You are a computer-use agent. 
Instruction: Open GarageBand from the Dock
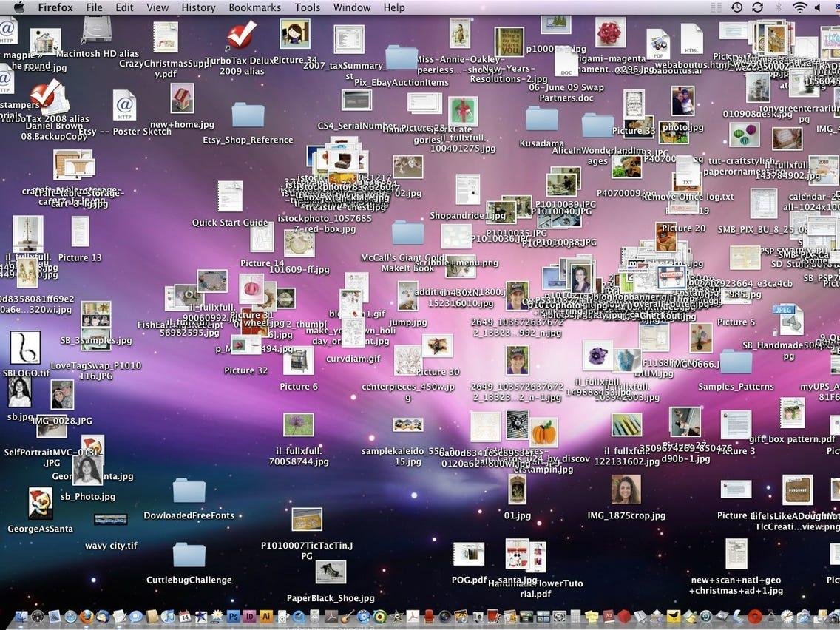[x=345, y=618]
